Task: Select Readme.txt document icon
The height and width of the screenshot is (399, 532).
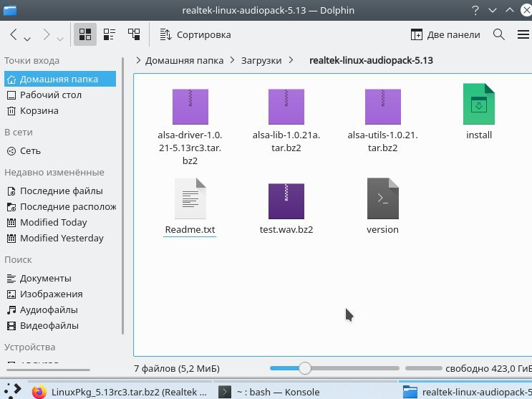Action: pos(190,198)
